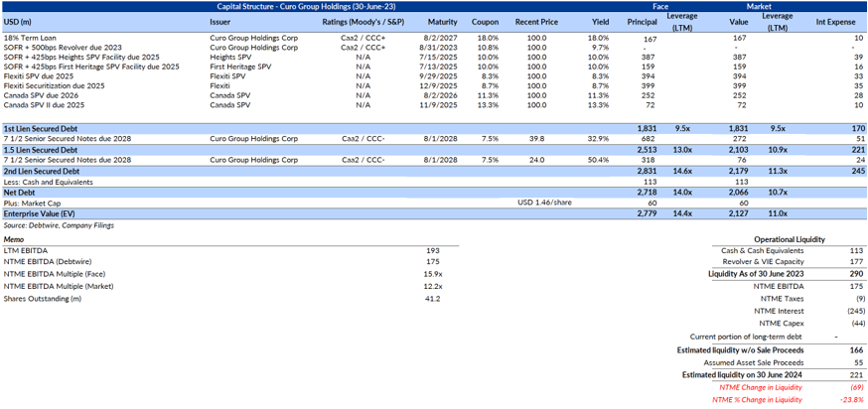The width and height of the screenshot is (868, 409).
Task: Click Plus: Market Cap label
Action: pos(32,204)
